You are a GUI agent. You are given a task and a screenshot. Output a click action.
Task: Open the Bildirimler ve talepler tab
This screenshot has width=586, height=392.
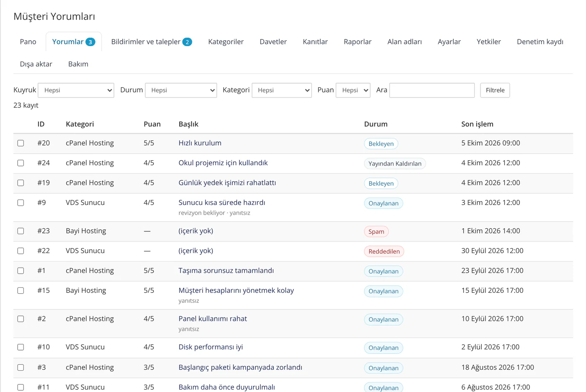[x=152, y=42]
